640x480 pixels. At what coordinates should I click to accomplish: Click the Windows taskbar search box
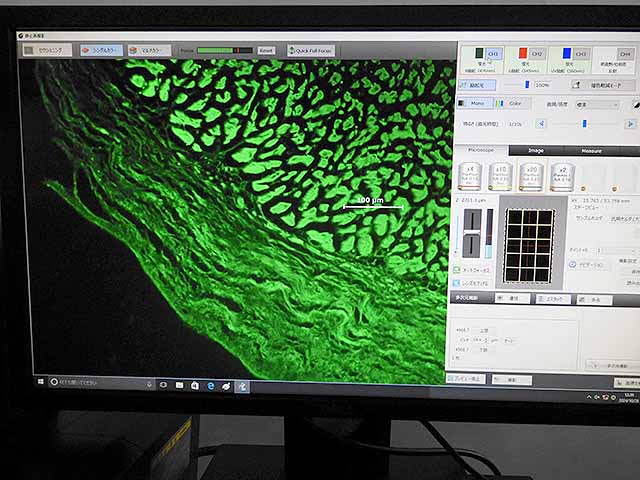click(101, 383)
